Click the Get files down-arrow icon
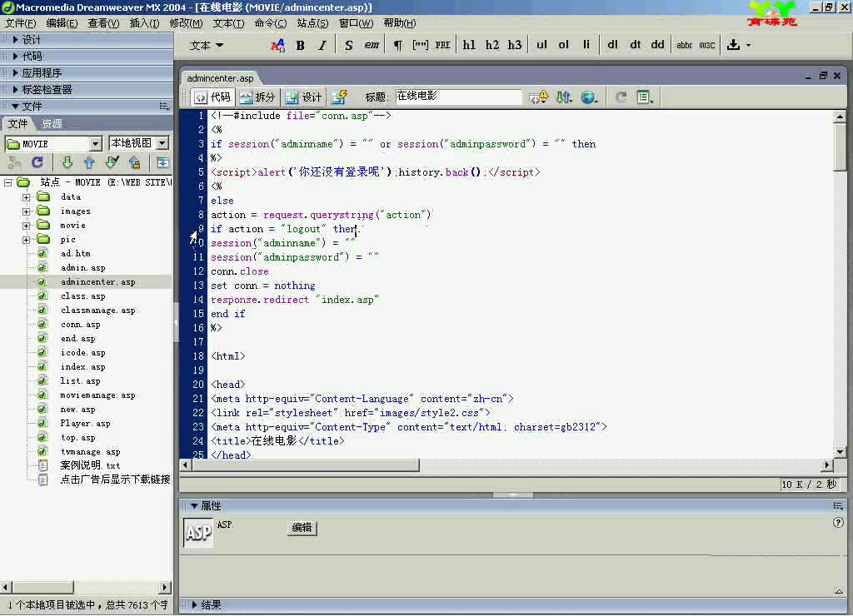 click(67, 162)
